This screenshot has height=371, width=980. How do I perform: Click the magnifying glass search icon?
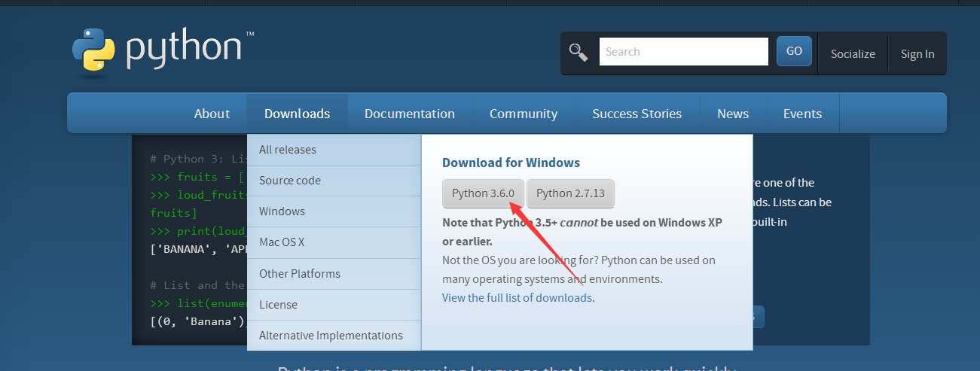pos(579,52)
